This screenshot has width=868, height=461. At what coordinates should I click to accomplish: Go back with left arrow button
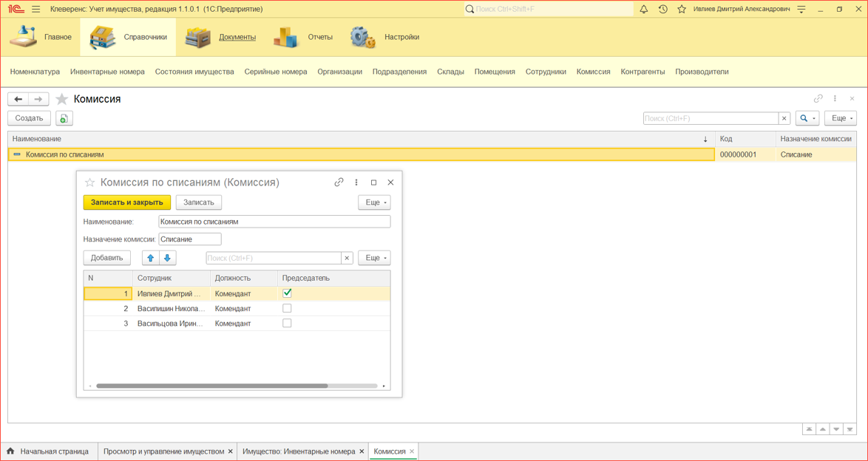(x=18, y=99)
